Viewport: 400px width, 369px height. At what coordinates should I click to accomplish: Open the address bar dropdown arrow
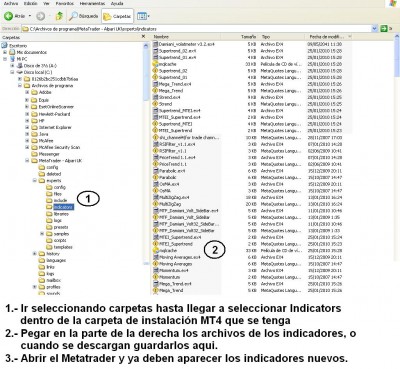[x=375, y=29]
